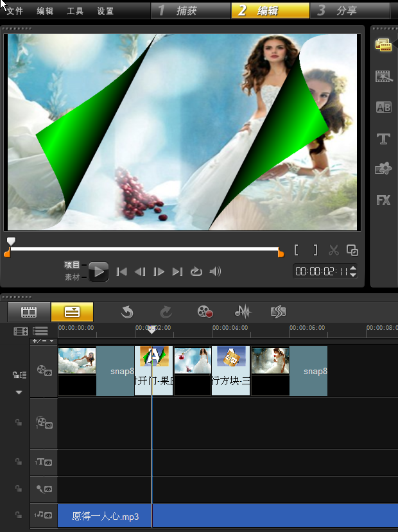Switch to Storyboard view
398x532 pixels.
(29, 312)
